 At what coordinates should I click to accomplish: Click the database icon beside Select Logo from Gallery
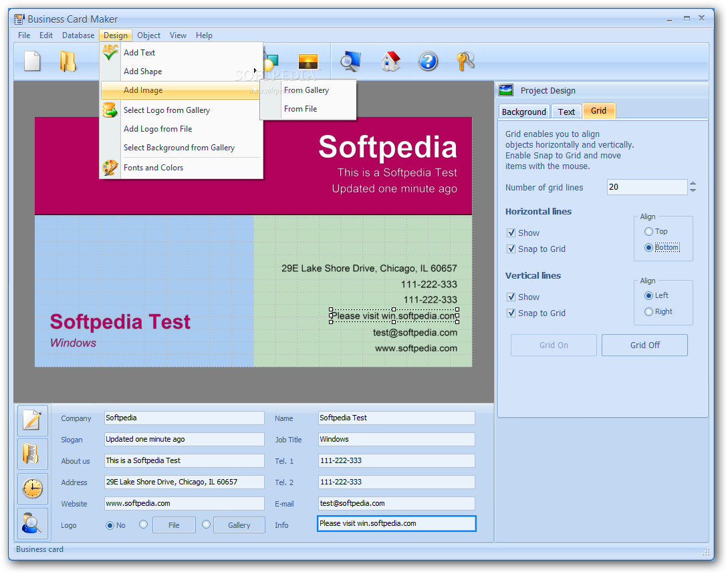(110, 110)
